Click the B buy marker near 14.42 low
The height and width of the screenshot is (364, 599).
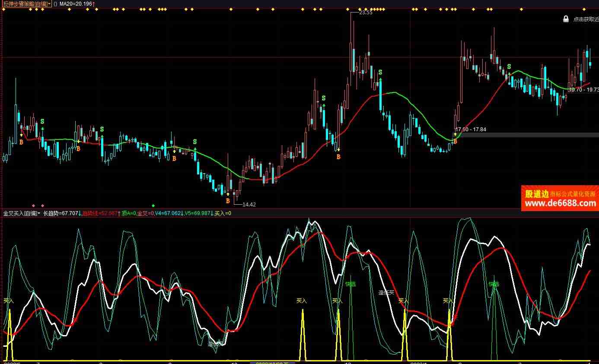(228, 201)
